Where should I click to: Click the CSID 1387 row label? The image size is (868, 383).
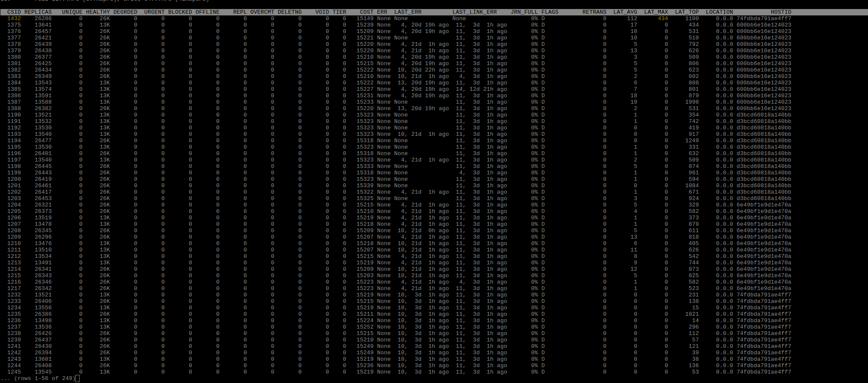pos(14,102)
